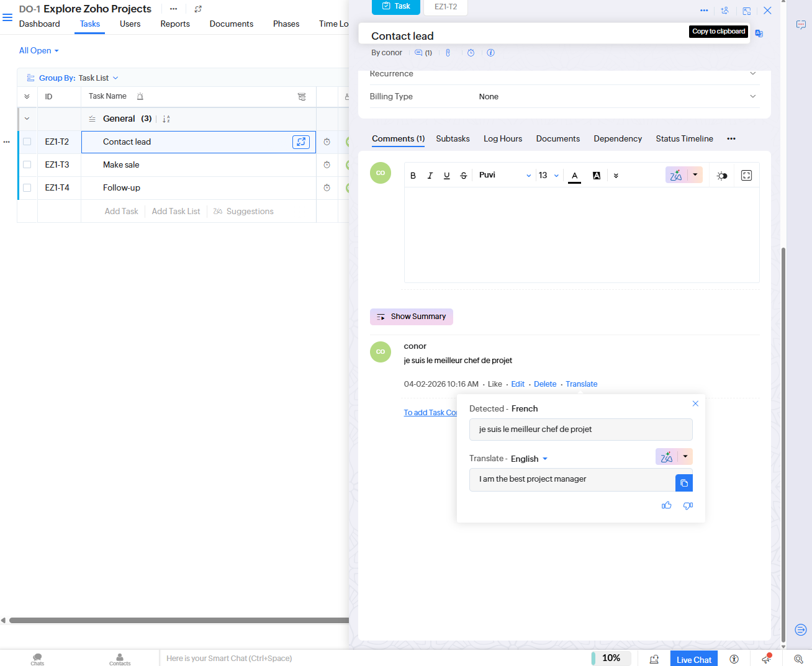The width and height of the screenshot is (812, 666).
Task: Apply strikethrough formatting in editor
Action: click(464, 176)
